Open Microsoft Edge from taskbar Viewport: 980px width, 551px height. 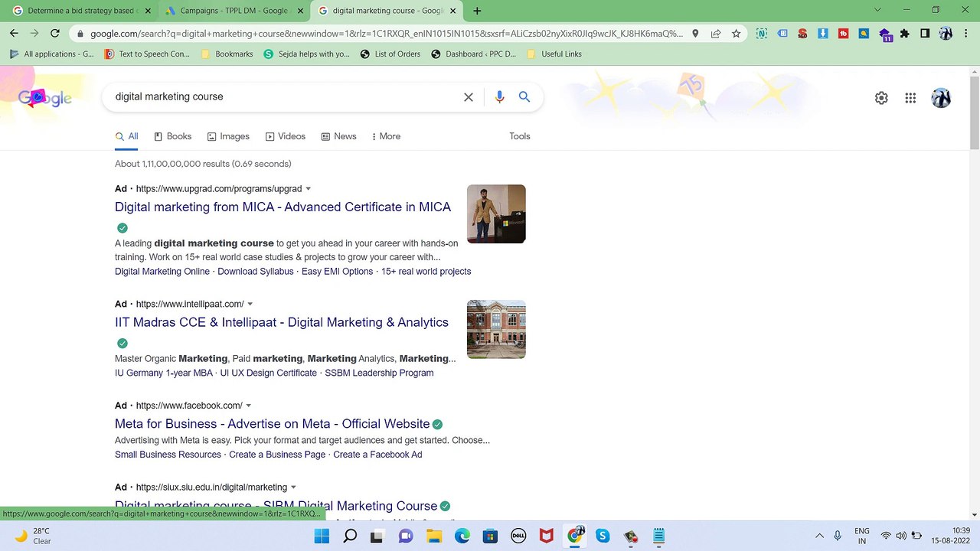click(462, 536)
